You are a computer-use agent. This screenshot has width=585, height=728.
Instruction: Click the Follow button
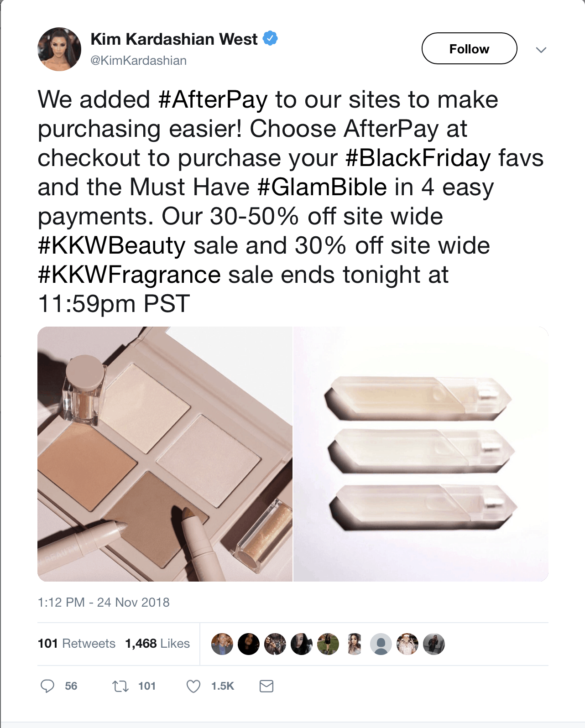click(x=469, y=48)
